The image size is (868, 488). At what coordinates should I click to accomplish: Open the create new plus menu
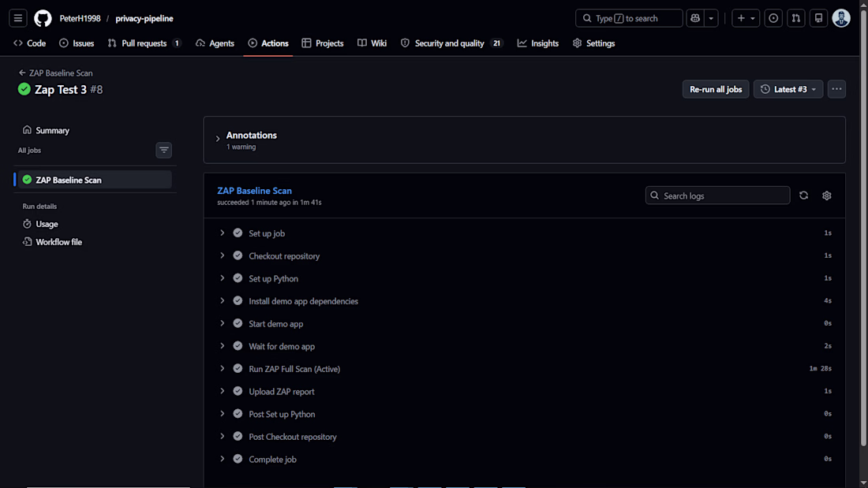pos(746,18)
